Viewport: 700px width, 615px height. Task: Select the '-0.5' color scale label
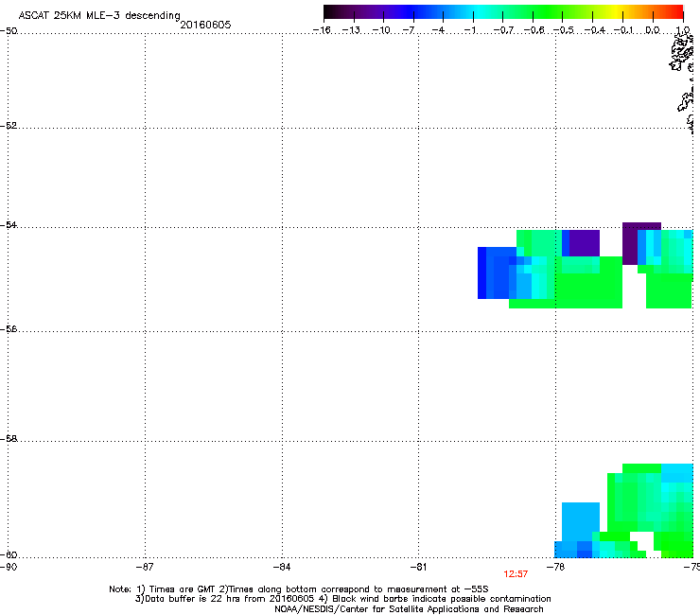564,30
